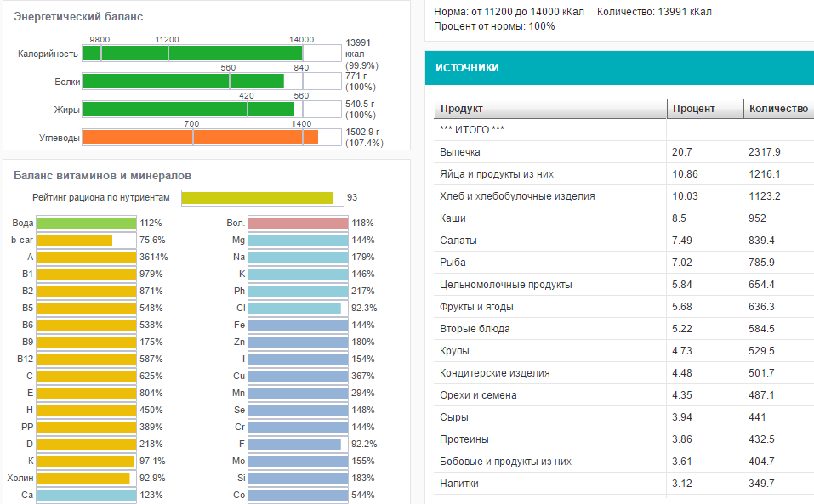
Task: Click the Хлеб и хлебобулочные изделия row
Action: 549,196
